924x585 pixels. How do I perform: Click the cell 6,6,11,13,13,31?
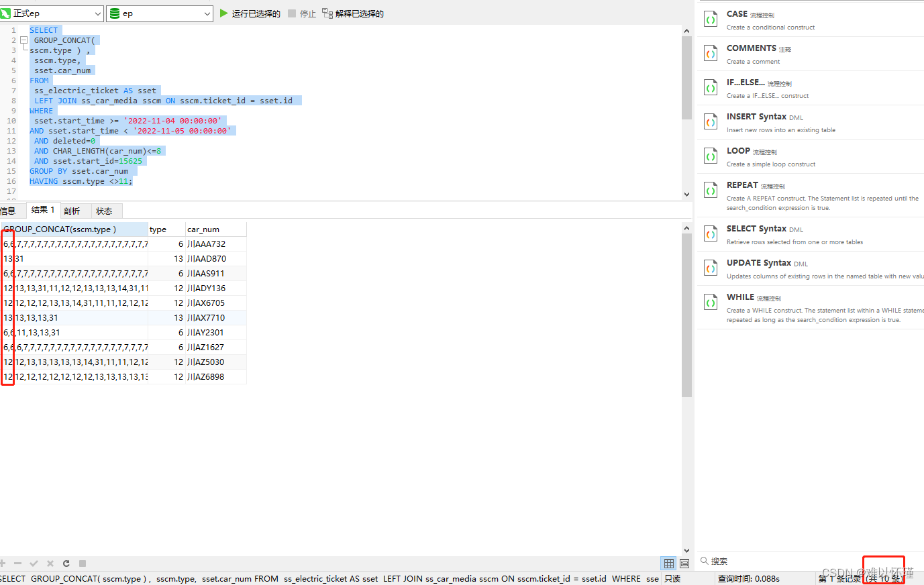pyautogui.click(x=74, y=333)
